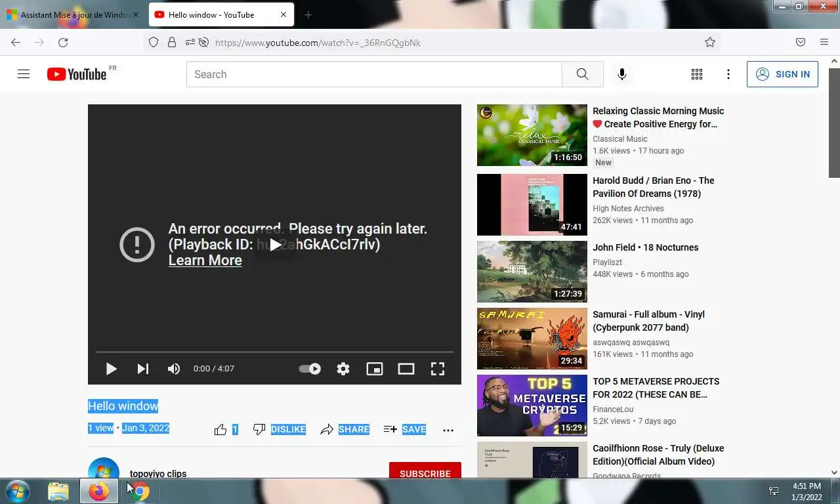Click the video progress bar
840x504 pixels.
tap(274, 352)
